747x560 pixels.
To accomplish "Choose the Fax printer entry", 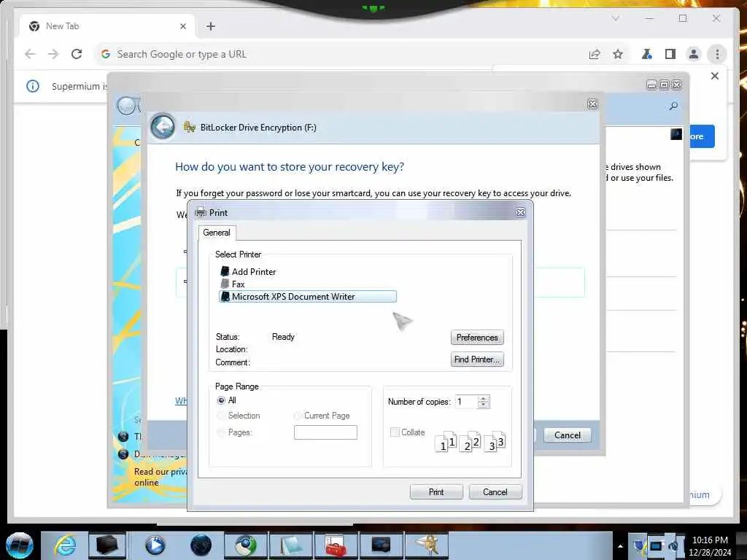I will (x=233, y=284).
